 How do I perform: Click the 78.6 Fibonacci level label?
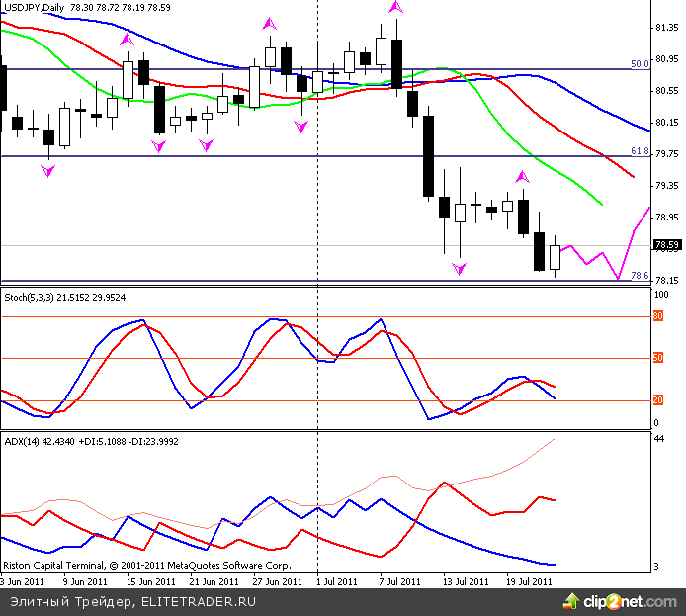coord(640,276)
